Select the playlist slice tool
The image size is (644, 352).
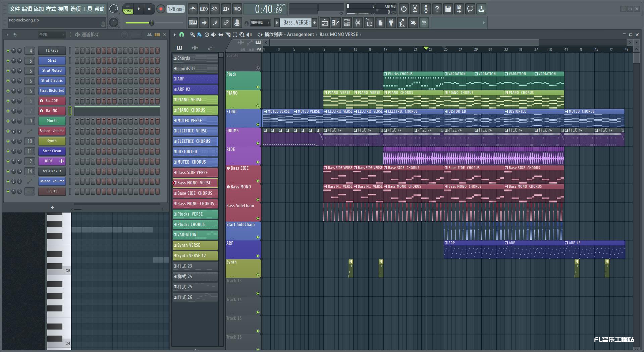[228, 35]
